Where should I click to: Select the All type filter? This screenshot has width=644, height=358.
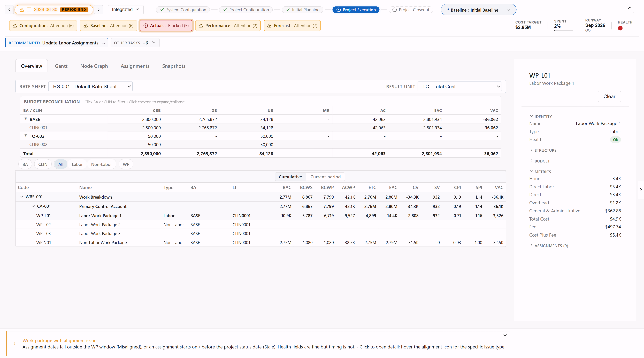[61, 164]
